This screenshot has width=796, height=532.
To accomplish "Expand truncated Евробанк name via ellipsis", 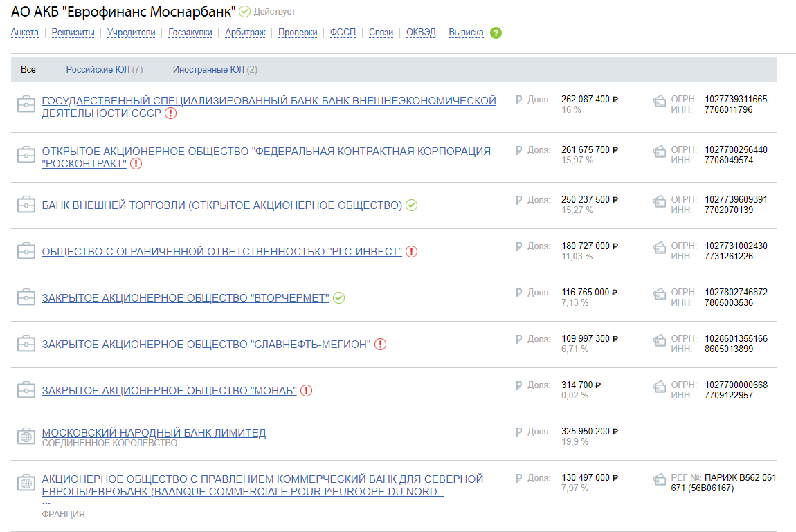I will (x=46, y=503).
